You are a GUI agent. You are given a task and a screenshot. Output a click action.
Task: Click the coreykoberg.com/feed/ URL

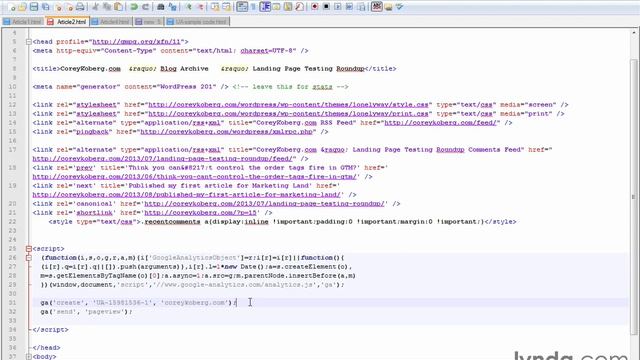pyautogui.click(x=440, y=123)
